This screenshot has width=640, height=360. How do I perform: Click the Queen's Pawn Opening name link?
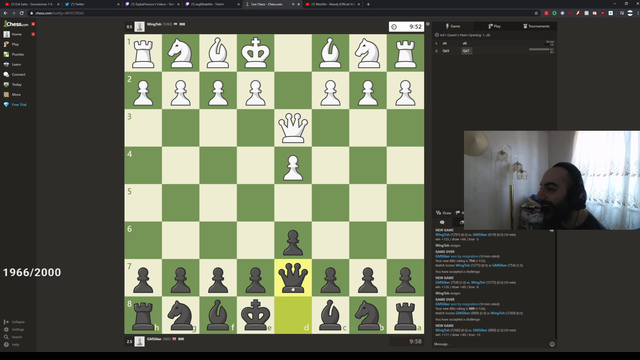click(x=465, y=35)
